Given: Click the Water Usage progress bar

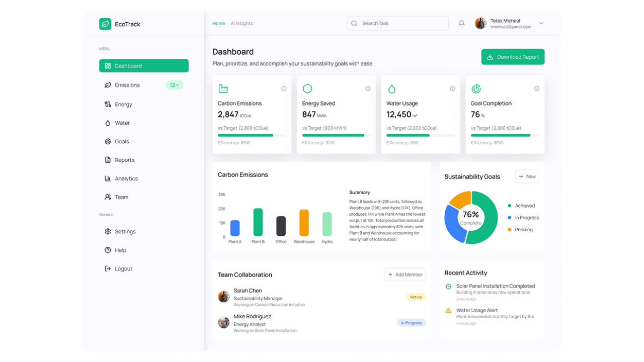Looking at the screenshot, I should click(421, 135).
